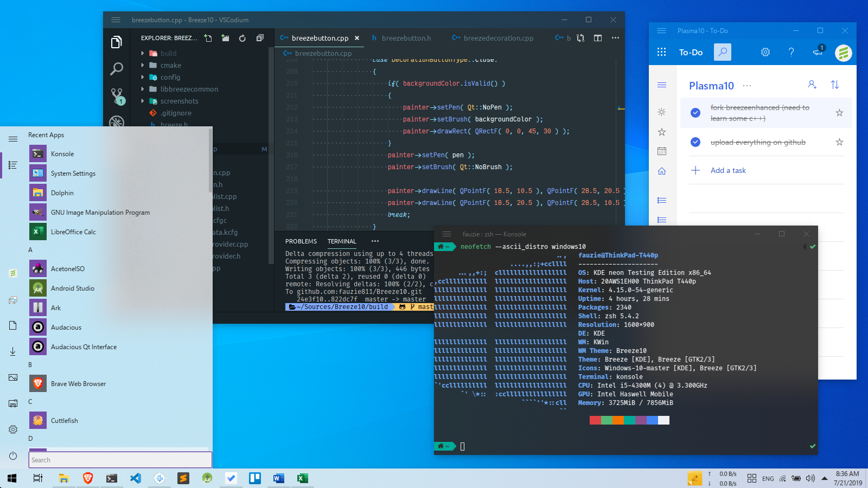Open the PROBLEMS panel tab

coord(301,241)
